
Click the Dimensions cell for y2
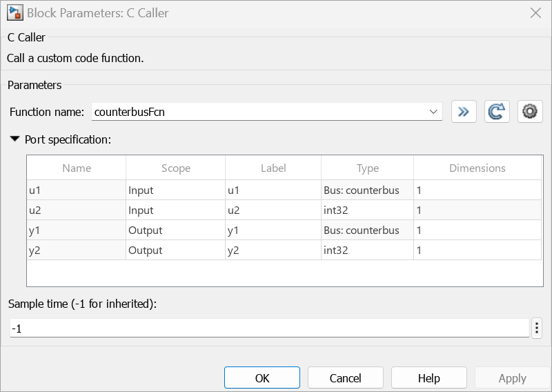tap(477, 251)
